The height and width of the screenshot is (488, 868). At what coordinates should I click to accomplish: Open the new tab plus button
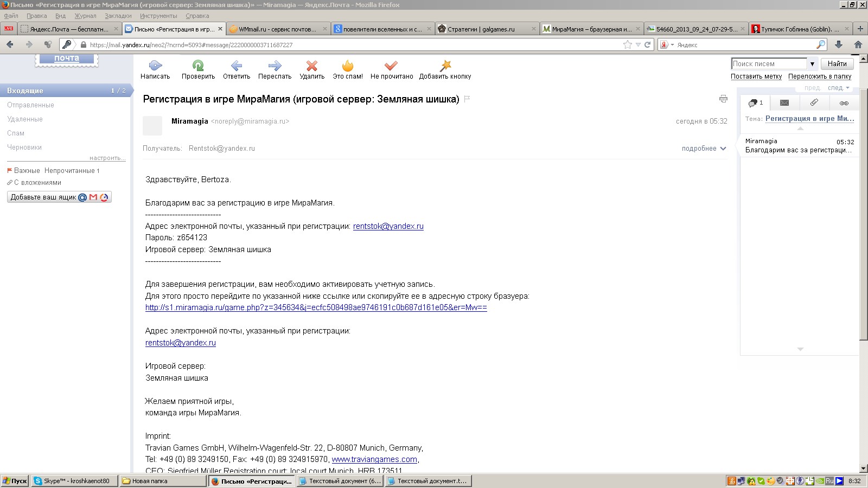click(x=860, y=29)
